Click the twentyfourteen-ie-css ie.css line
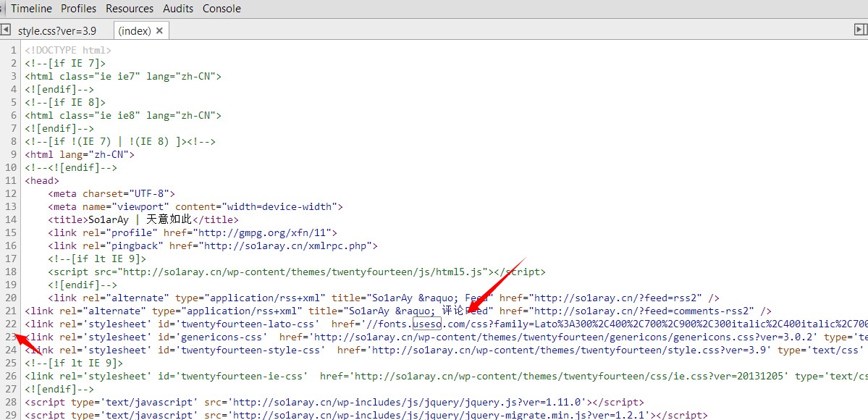Viewport: 868px width, 420px height. coord(446,377)
